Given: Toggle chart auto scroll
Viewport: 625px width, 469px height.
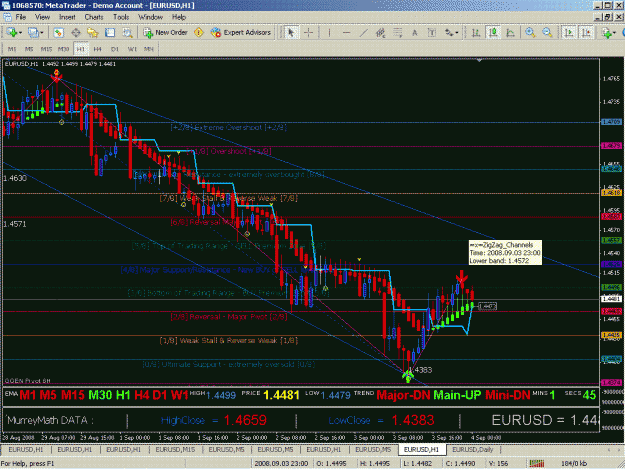Looking at the screenshot, I should (569, 33).
